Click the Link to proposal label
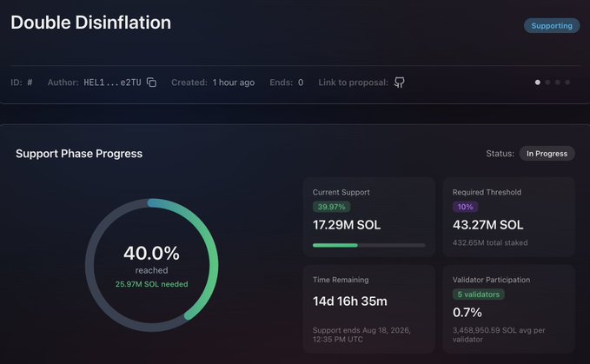This screenshot has width=590, height=364. coord(353,83)
